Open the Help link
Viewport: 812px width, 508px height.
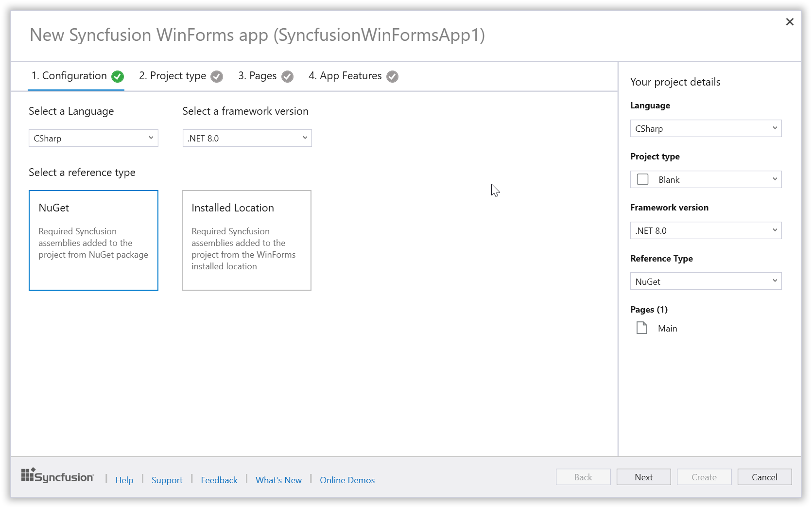(x=124, y=480)
